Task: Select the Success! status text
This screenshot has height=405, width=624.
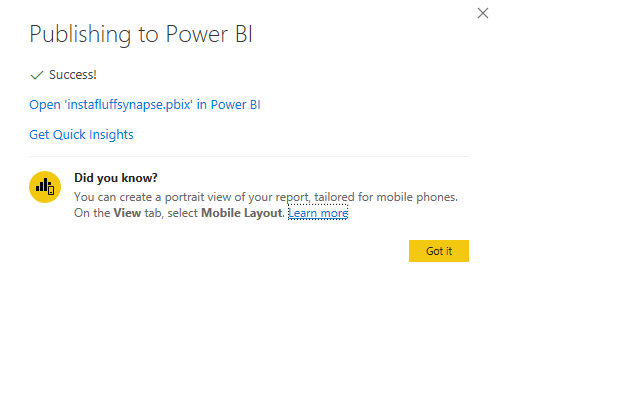Action: pos(73,75)
